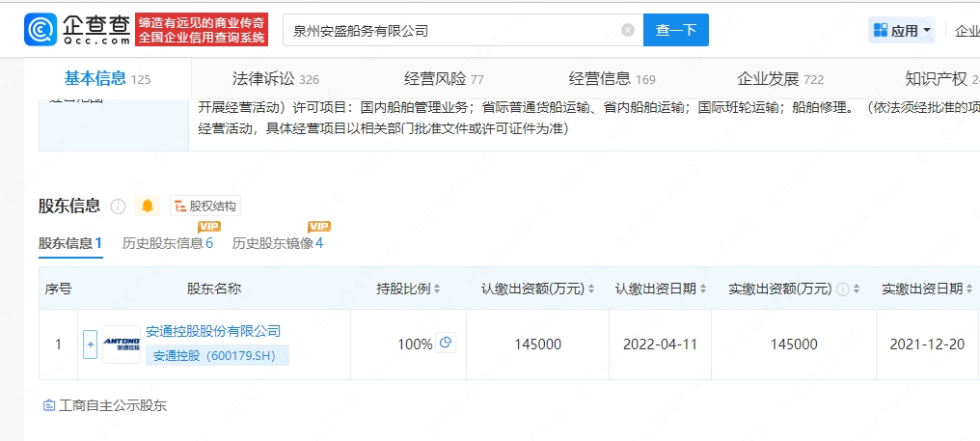Click the red slogan banner beside the logo
Viewport: 980px width, 441px height.
coord(202,29)
